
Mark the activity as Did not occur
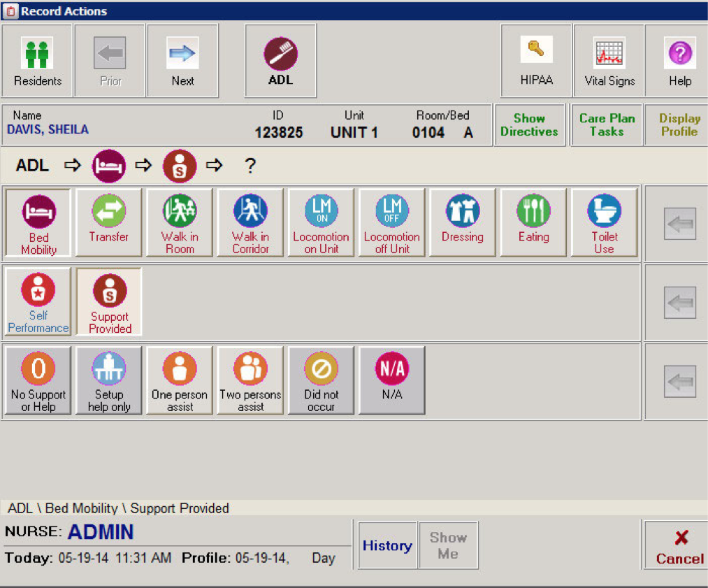point(321,380)
